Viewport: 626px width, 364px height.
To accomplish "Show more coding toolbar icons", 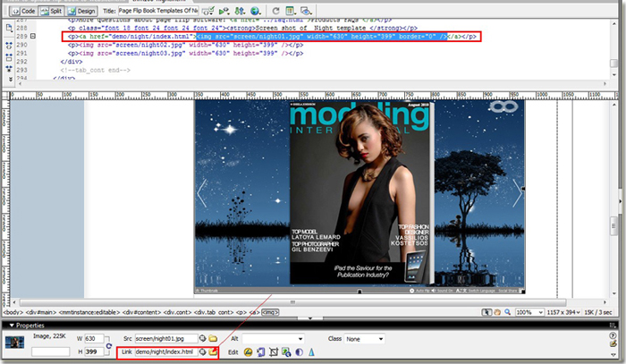I will [11, 79].
